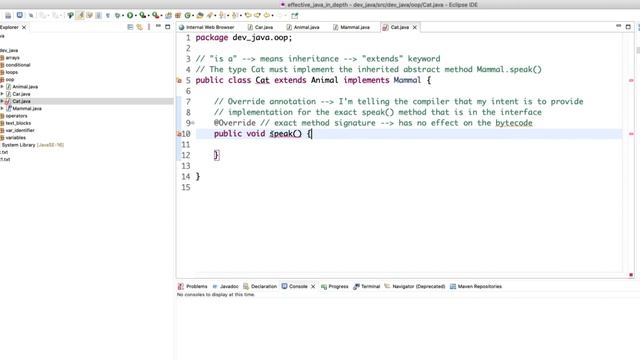Click the Last Edit Location icon

click(x=247, y=15)
